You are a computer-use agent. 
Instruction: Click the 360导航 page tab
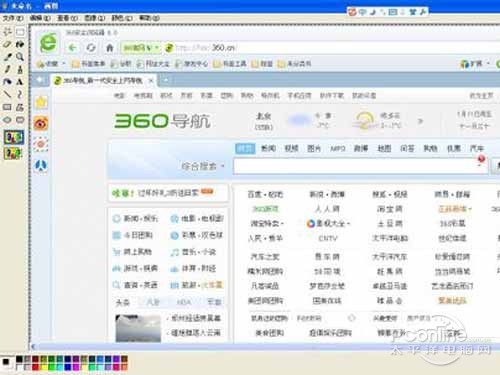click(104, 80)
